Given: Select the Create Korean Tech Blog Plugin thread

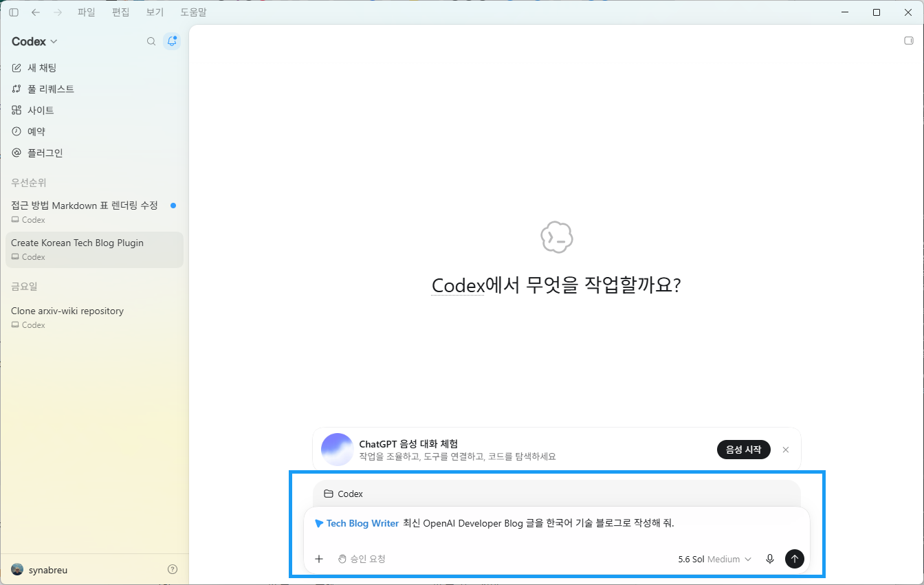Looking at the screenshot, I should pyautogui.click(x=94, y=250).
